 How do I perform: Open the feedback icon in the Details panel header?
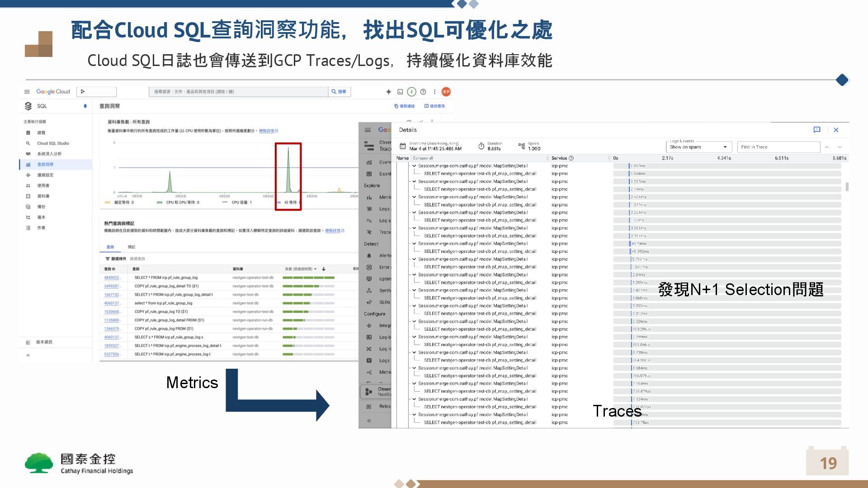816,130
